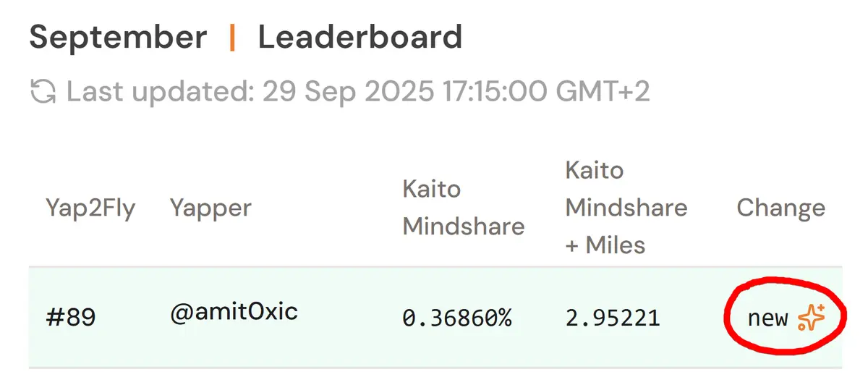Open the @amitOxic yapper profile link
The height and width of the screenshot is (385, 868).
coord(234,313)
